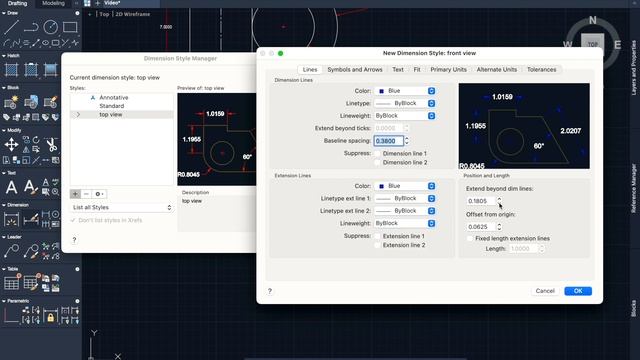
Task: Click Extend beyond dim lines value field
Action: pyautogui.click(x=481, y=201)
